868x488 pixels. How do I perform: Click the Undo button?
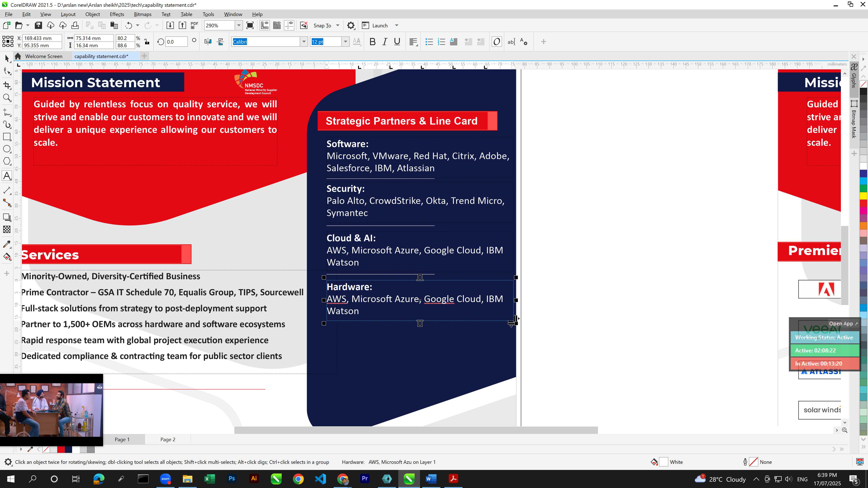point(128,25)
